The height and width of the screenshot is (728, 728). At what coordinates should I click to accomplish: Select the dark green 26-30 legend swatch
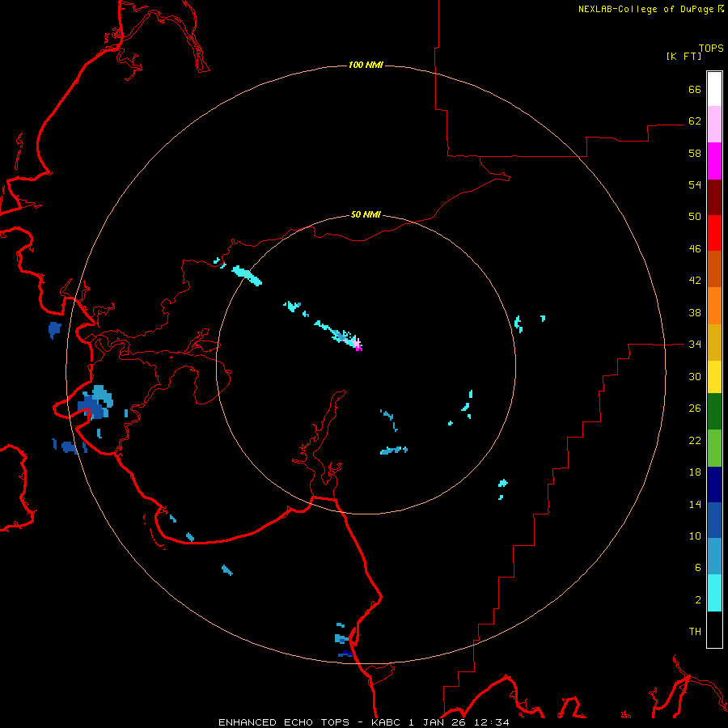click(714, 412)
